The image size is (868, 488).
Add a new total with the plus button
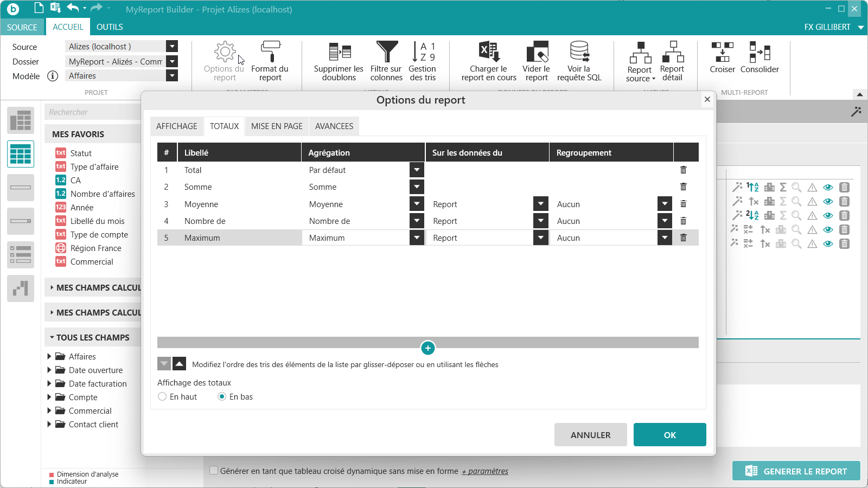428,348
